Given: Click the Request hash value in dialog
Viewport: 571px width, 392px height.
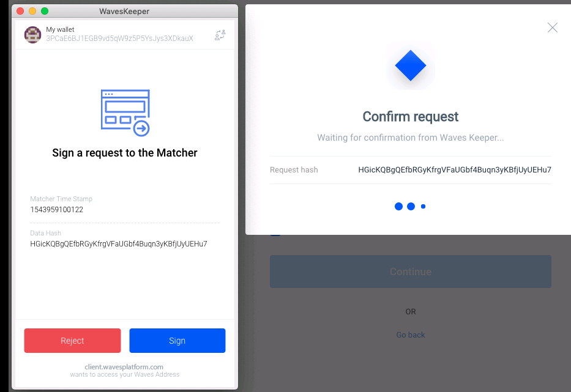Looking at the screenshot, I should tap(455, 170).
